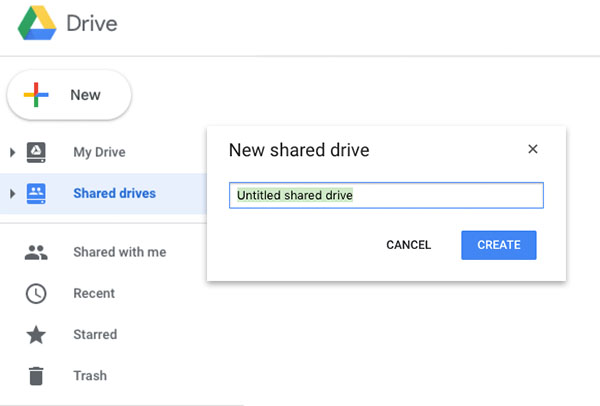Select the My Drive label
The image size is (600, 406).
coord(99,152)
